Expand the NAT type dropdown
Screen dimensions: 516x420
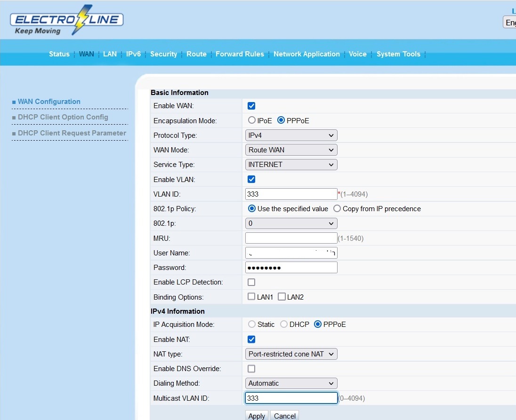click(291, 354)
